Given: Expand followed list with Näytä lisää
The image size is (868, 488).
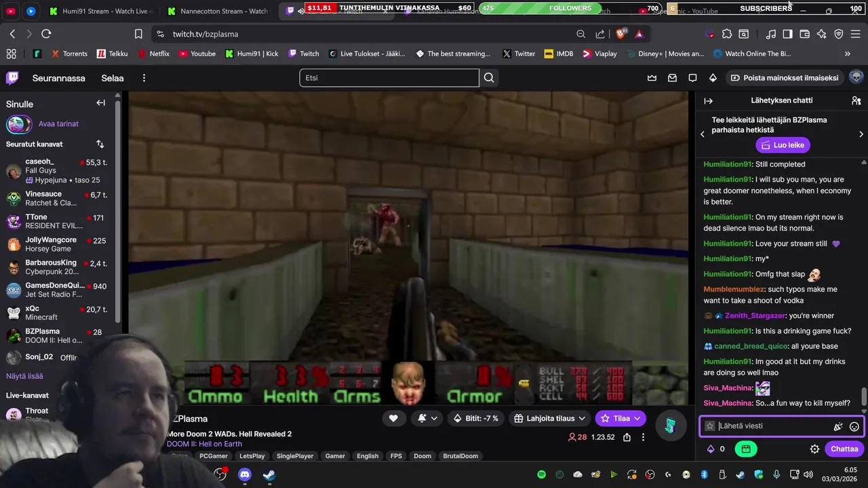Looking at the screenshot, I should click(x=24, y=376).
